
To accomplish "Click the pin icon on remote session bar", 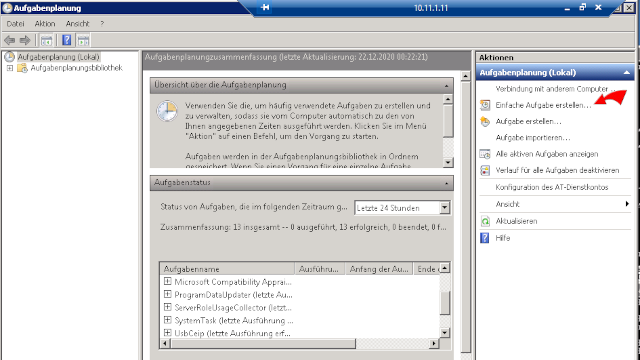I will click(265, 7).
